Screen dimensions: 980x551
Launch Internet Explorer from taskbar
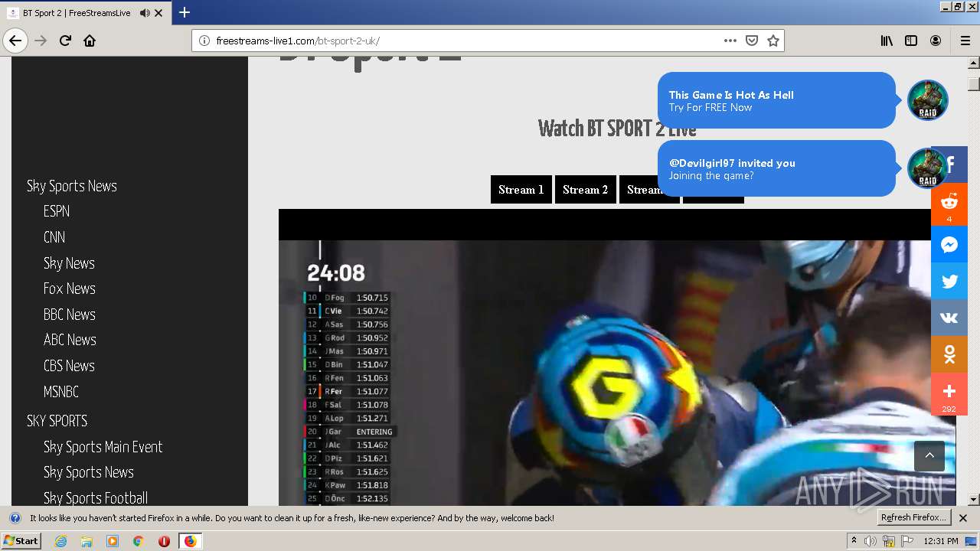(x=61, y=541)
